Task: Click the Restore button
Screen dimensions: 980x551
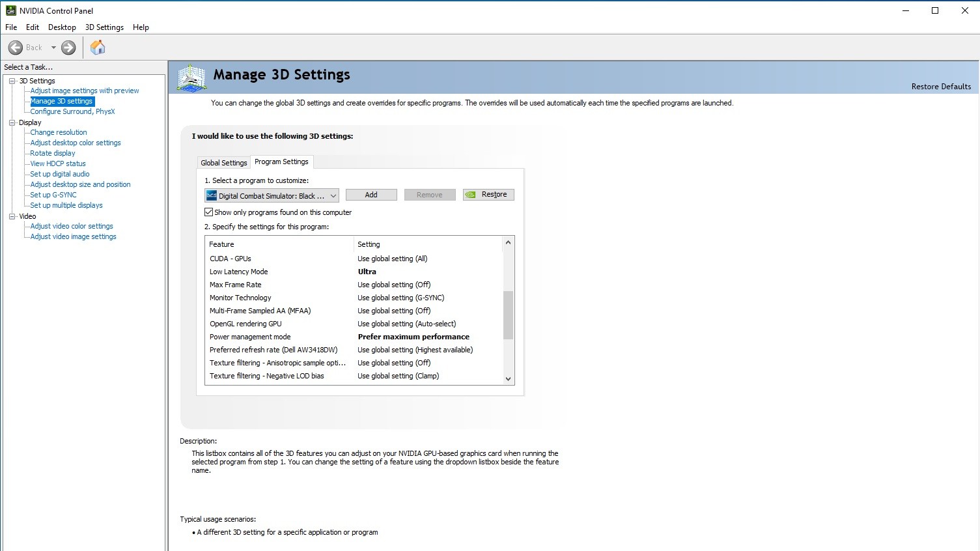Action: point(488,195)
